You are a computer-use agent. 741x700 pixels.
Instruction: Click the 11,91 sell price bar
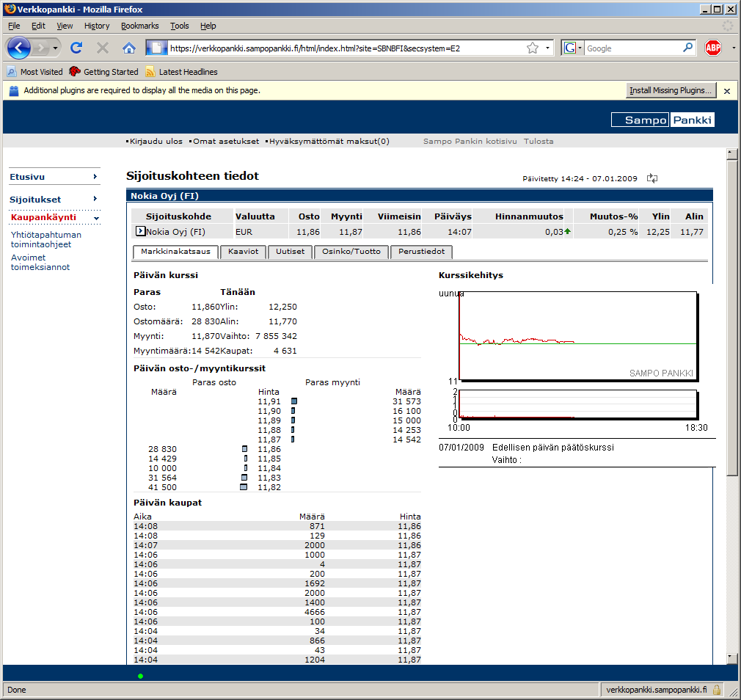click(294, 401)
